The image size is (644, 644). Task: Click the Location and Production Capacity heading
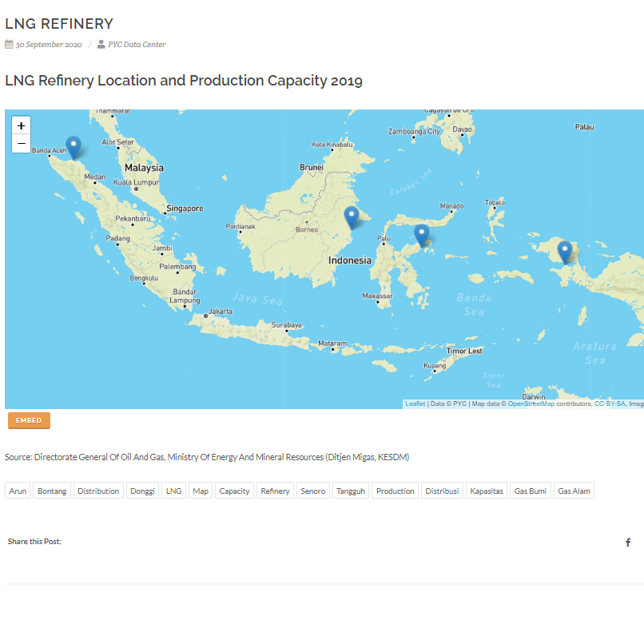click(184, 81)
